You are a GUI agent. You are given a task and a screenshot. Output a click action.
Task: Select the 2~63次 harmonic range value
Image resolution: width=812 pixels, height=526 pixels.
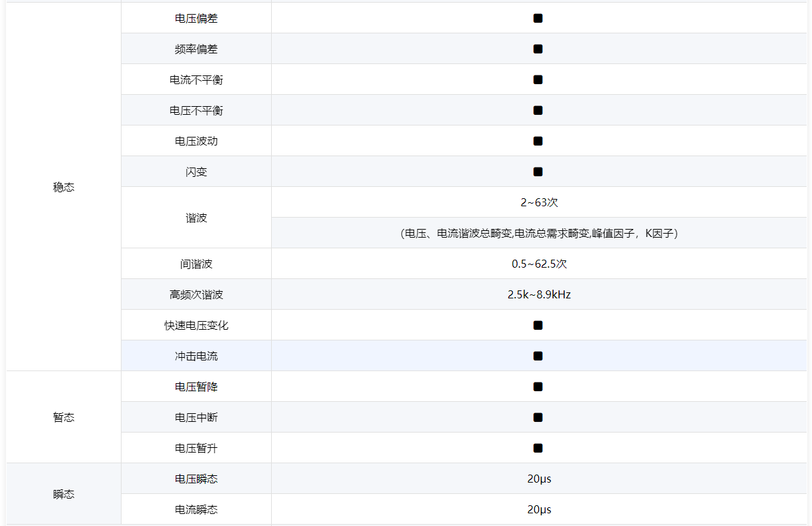pyautogui.click(x=539, y=202)
